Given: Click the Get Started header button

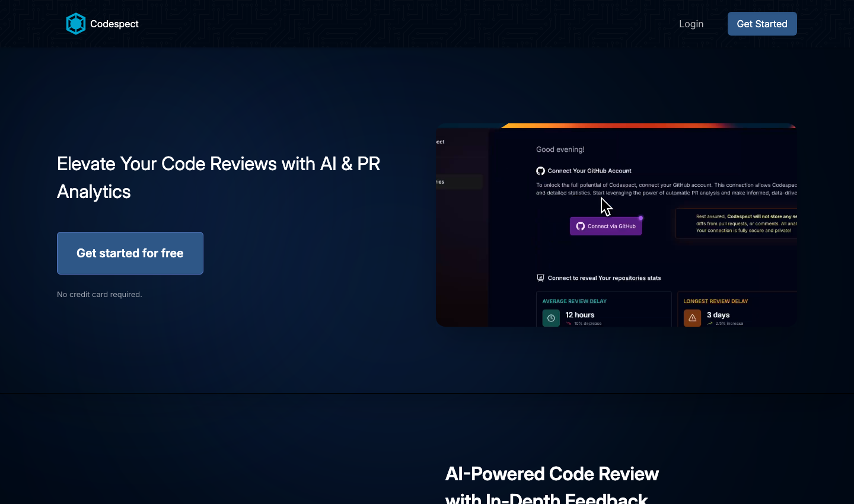Looking at the screenshot, I should click(762, 24).
